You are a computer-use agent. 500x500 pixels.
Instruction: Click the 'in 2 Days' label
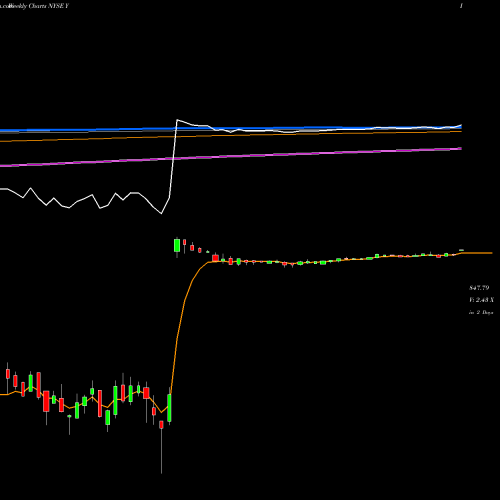point(481,313)
